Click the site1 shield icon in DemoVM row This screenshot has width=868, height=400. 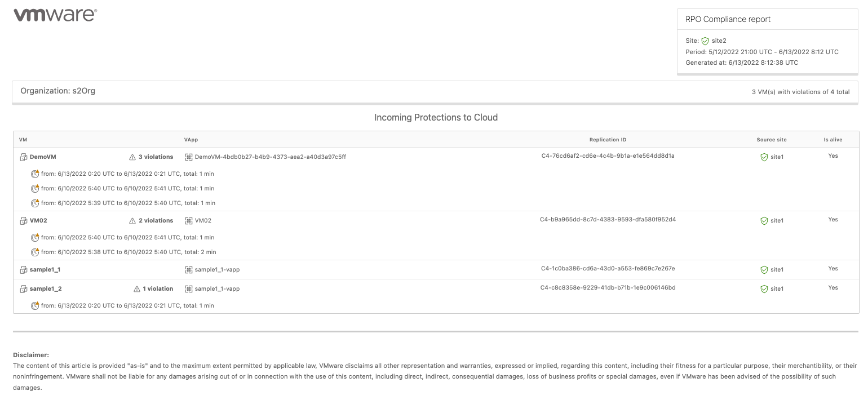[x=764, y=157]
